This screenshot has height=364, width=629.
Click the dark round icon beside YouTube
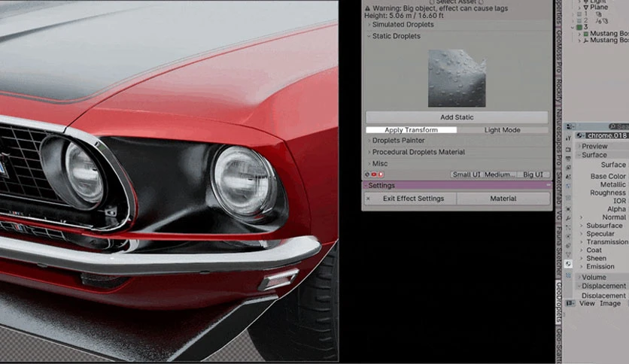coord(367,174)
